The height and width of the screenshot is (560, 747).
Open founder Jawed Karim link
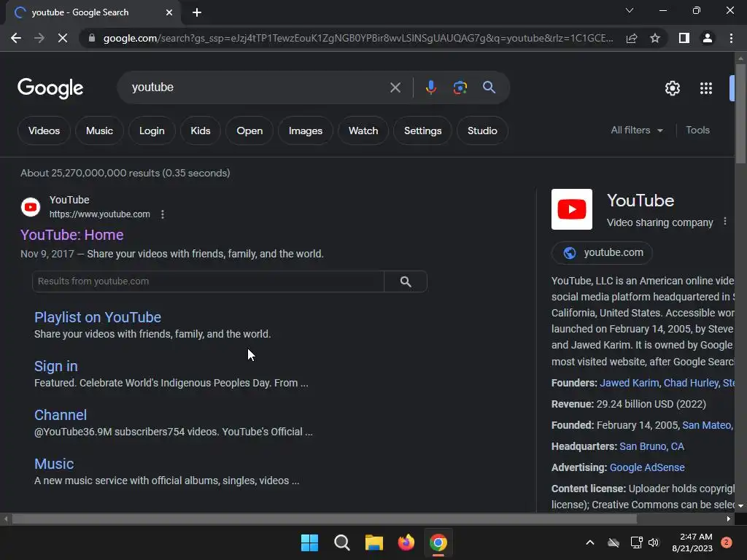tap(630, 383)
